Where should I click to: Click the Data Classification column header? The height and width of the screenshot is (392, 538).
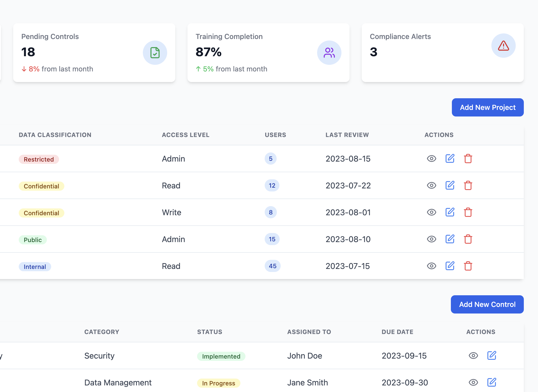point(55,135)
